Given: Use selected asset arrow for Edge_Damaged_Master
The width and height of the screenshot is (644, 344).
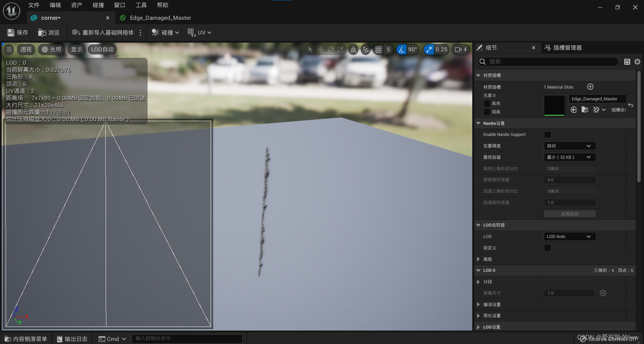Looking at the screenshot, I should [x=574, y=110].
